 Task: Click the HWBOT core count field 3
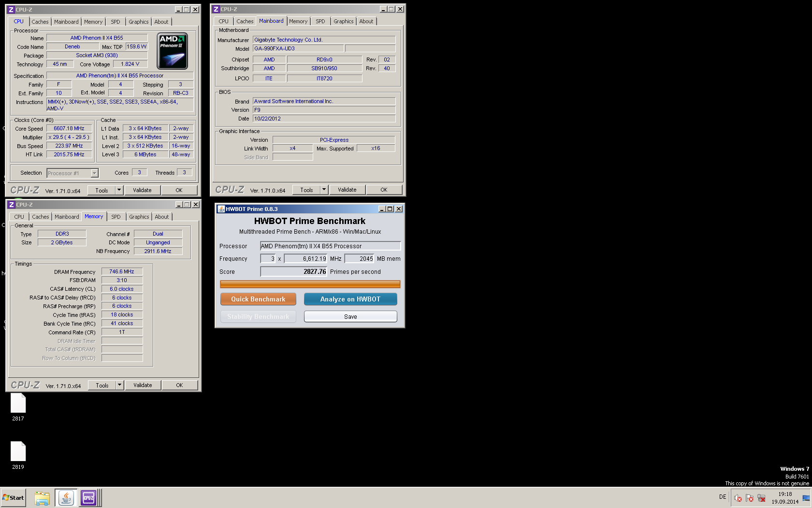[x=268, y=258]
